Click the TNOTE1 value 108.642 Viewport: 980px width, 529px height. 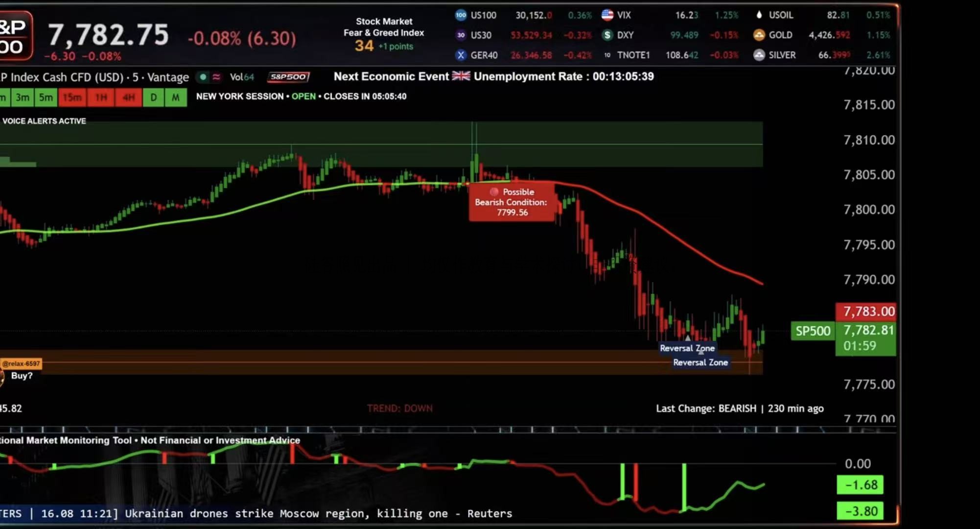(682, 55)
